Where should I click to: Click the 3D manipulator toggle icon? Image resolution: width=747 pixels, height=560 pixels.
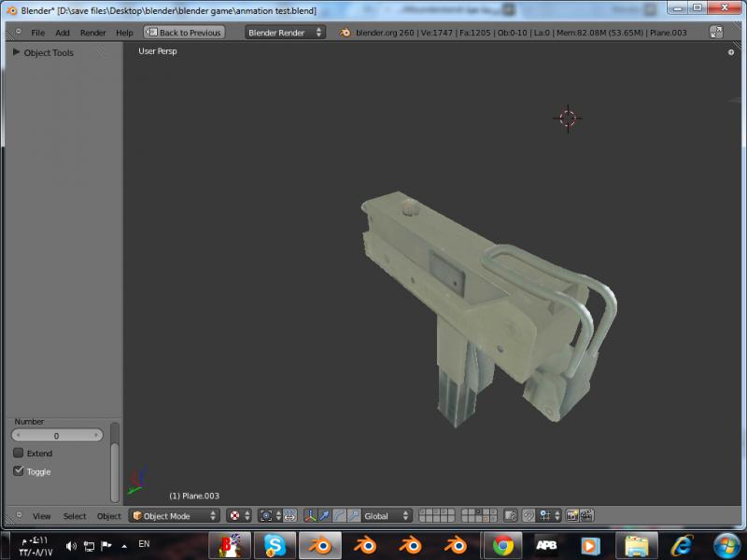(310, 515)
